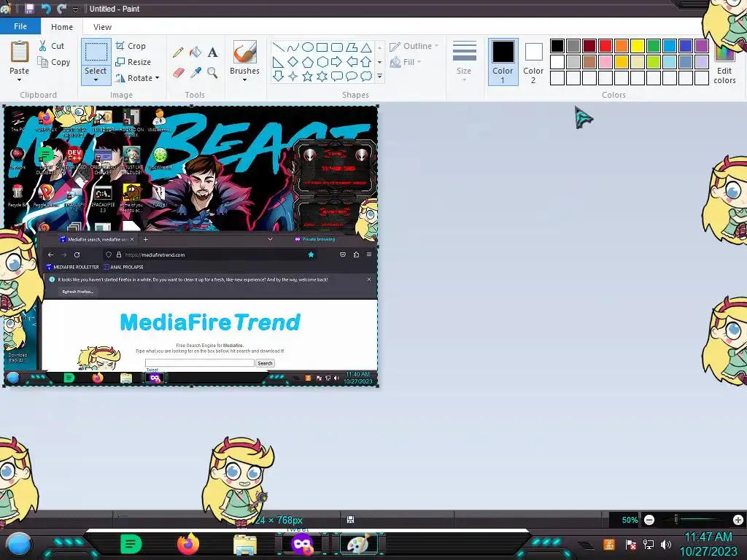Open the Size dropdown

coord(464,62)
